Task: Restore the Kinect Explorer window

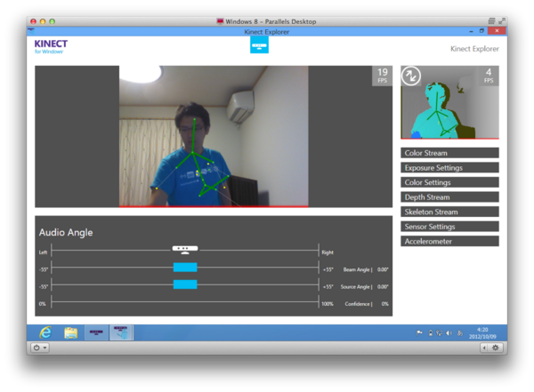Action: (x=481, y=31)
